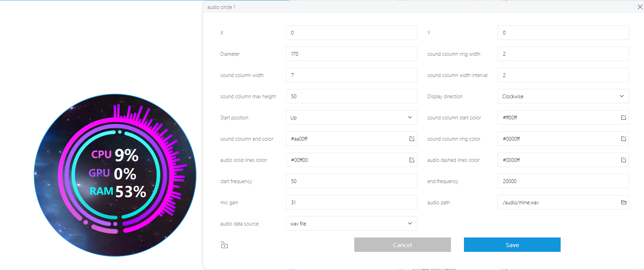The width and height of the screenshot is (644, 270).
Task: Open color picker for sound column end color
Action: point(412,139)
